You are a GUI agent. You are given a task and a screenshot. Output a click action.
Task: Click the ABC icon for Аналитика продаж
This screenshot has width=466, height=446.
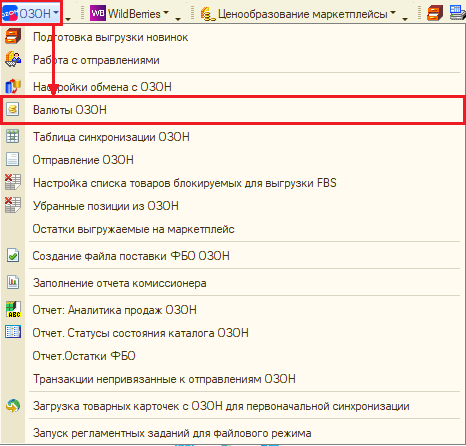(13, 309)
